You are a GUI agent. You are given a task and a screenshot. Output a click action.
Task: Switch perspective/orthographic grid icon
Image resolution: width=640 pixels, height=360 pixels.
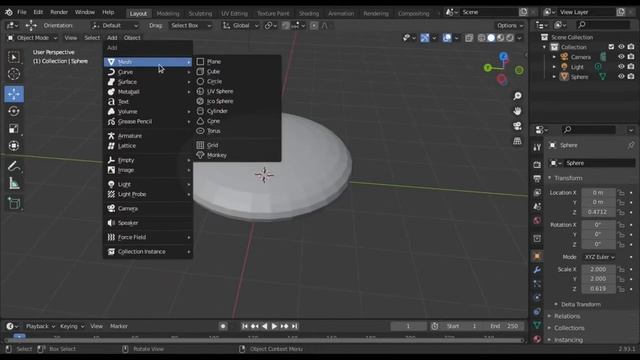point(517,141)
